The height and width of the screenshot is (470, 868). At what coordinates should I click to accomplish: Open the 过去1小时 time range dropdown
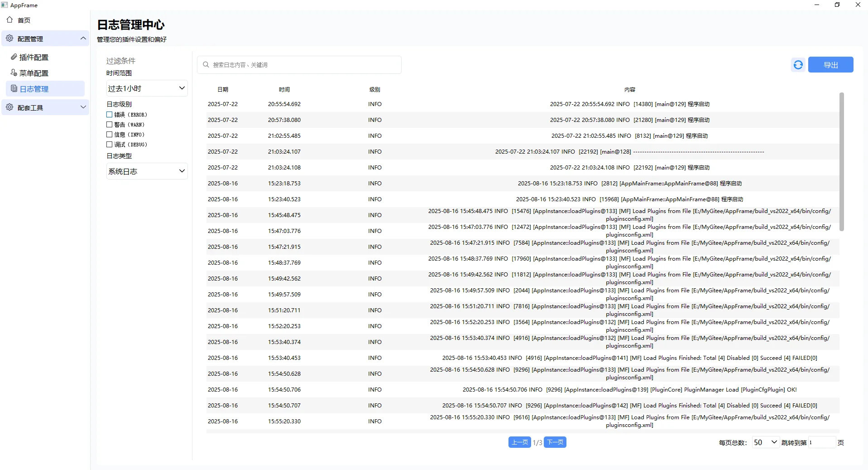(147, 88)
